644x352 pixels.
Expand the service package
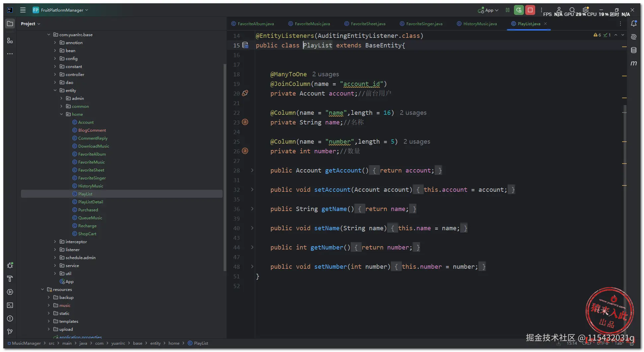click(x=55, y=265)
